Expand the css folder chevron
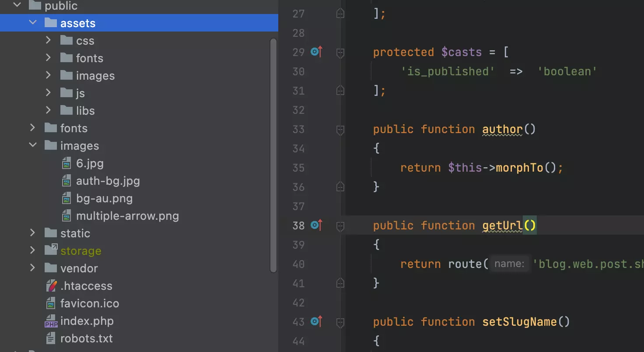The height and width of the screenshot is (352, 644). (x=49, y=40)
